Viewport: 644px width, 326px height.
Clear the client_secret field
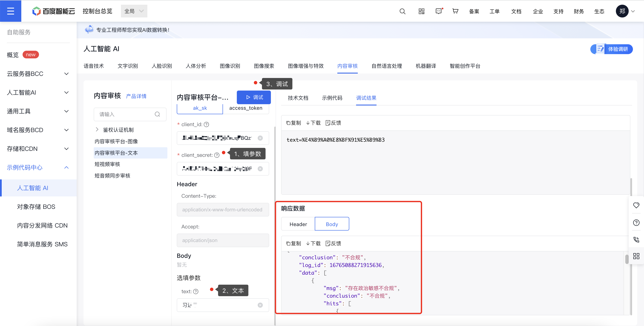point(260,169)
